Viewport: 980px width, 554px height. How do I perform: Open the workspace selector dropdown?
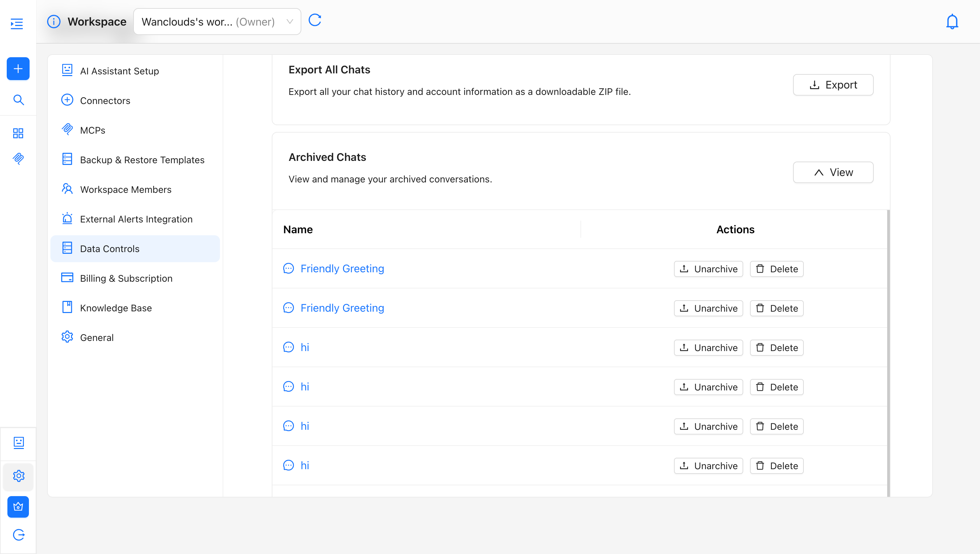tap(217, 22)
